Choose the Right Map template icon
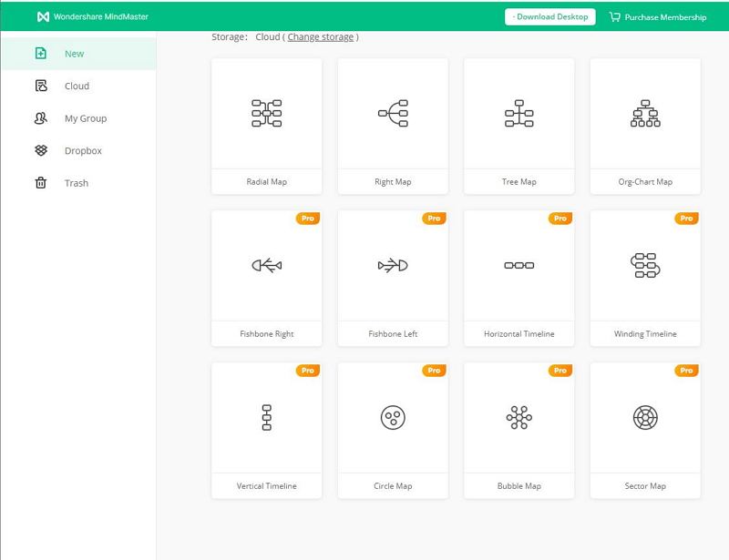Image resolution: width=729 pixels, height=560 pixels. pos(393,113)
